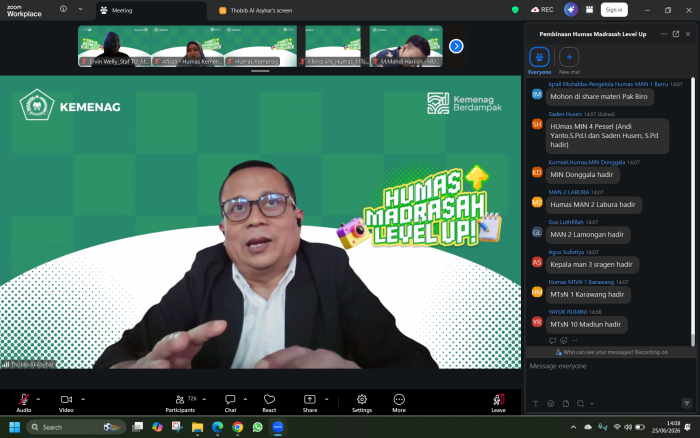Open Task View on taskbar

tap(138, 427)
